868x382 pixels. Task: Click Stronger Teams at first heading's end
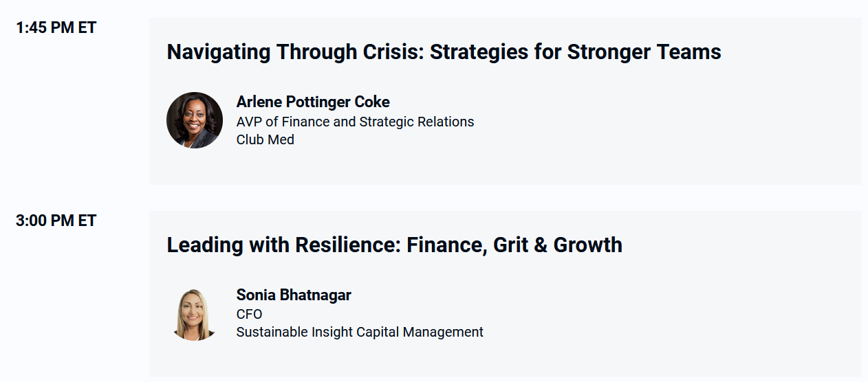[x=644, y=52]
